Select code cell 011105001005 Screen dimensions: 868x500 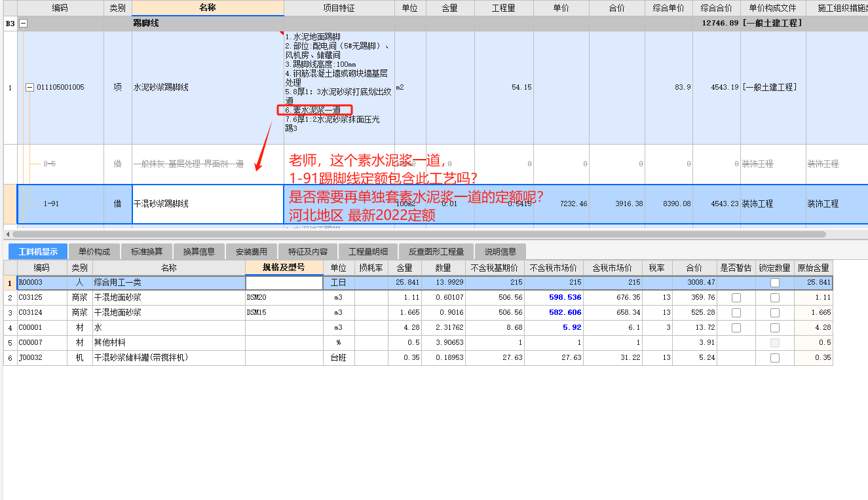click(x=60, y=87)
